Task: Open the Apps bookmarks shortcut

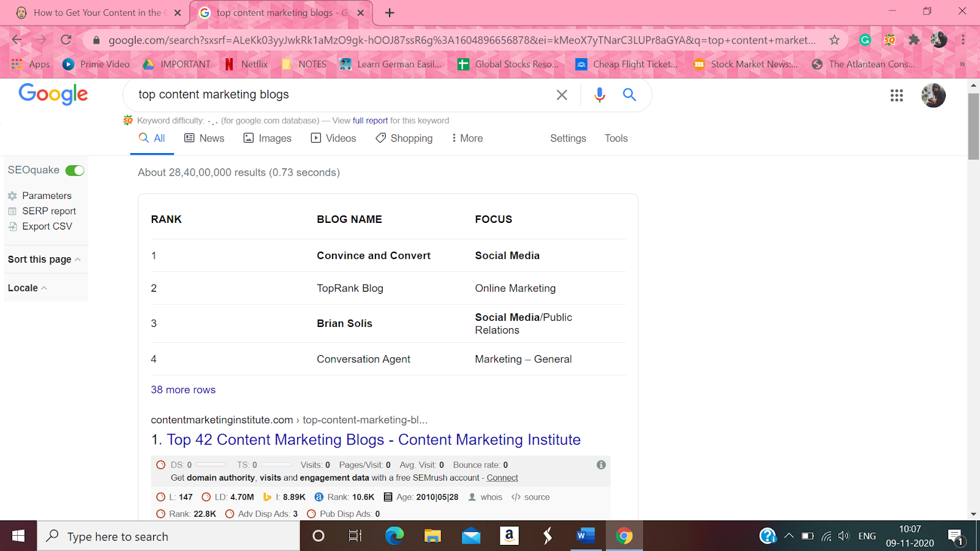Action: (x=31, y=64)
